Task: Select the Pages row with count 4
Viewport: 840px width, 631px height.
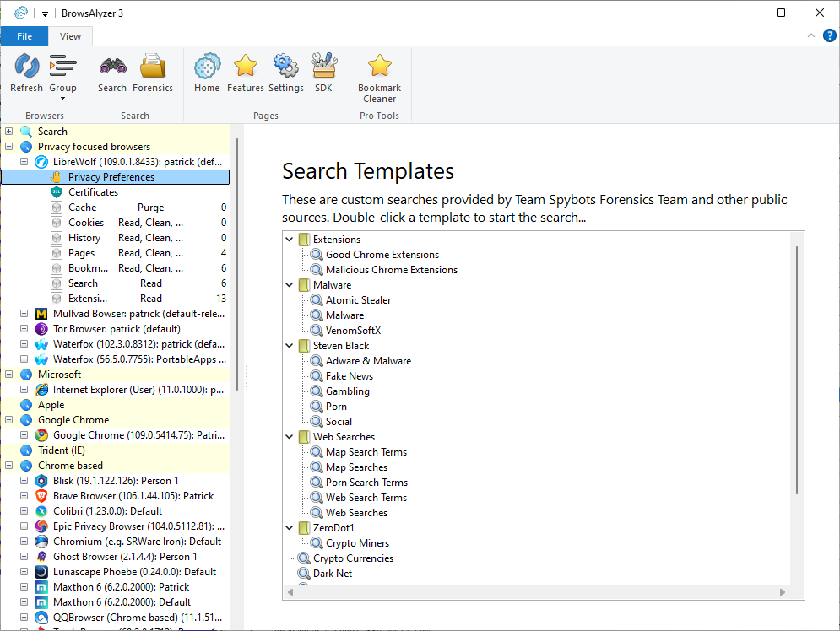Action: (139, 252)
